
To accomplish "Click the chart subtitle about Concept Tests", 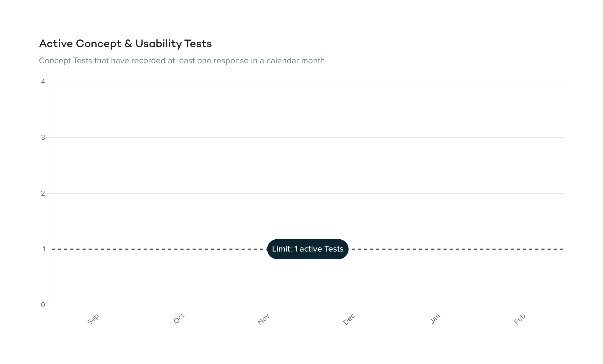I will tap(182, 61).
